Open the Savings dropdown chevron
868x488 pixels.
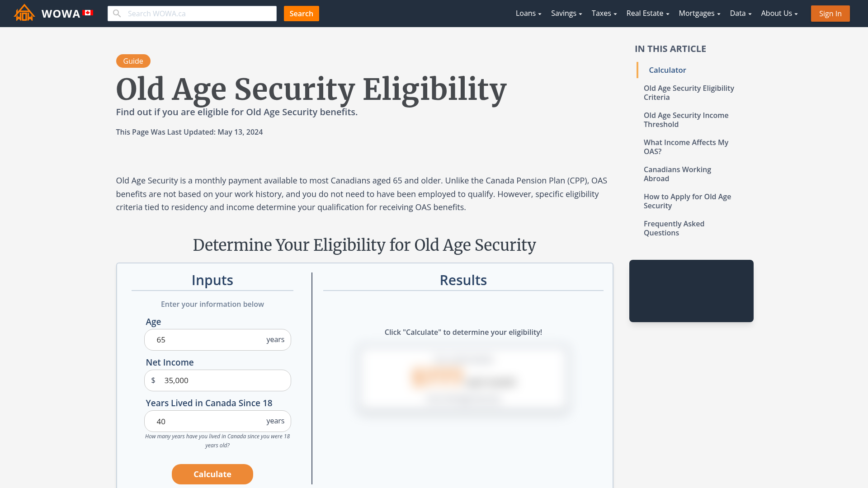tap(580, 14)
